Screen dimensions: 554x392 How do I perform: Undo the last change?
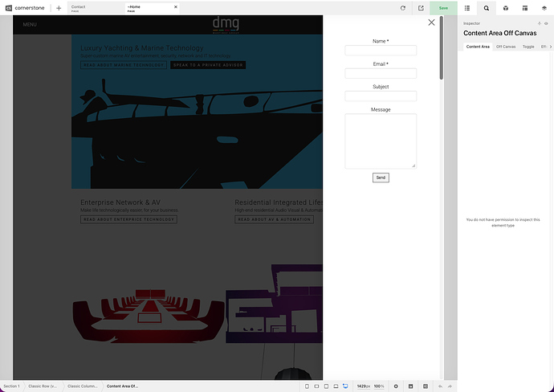coord(440,386)
